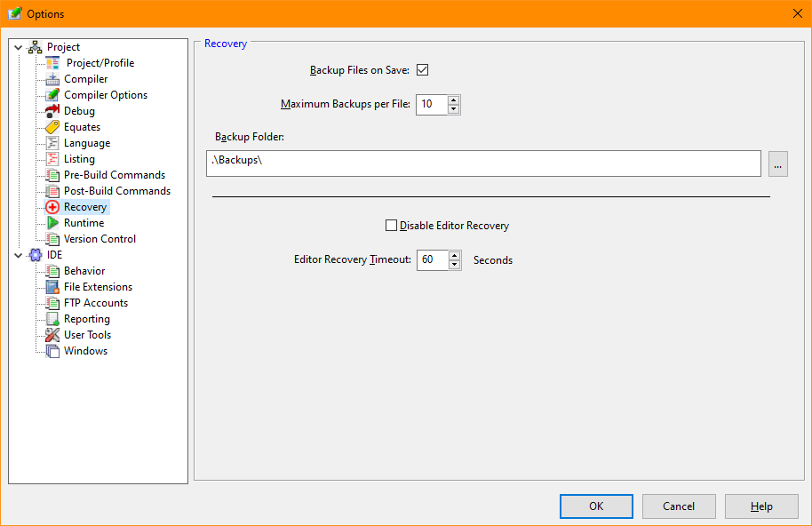Click the Debug bug icon
812x526 pixels.
(x=52, y=111)
